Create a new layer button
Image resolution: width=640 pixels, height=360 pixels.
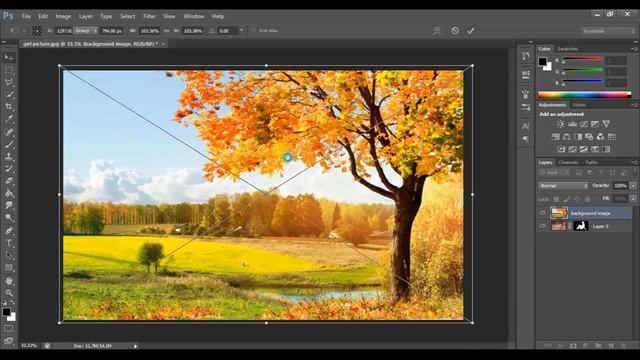pos(611,346)
